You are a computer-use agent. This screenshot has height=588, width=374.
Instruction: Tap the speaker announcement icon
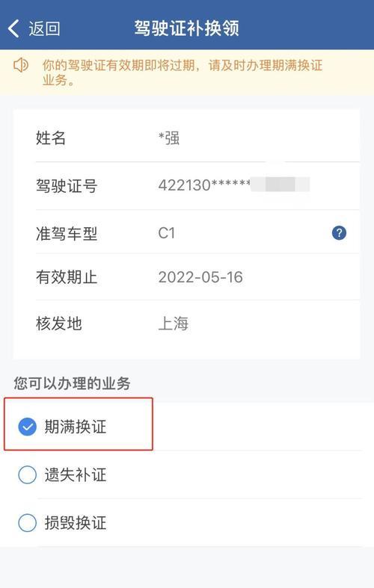tap(21, 65)
